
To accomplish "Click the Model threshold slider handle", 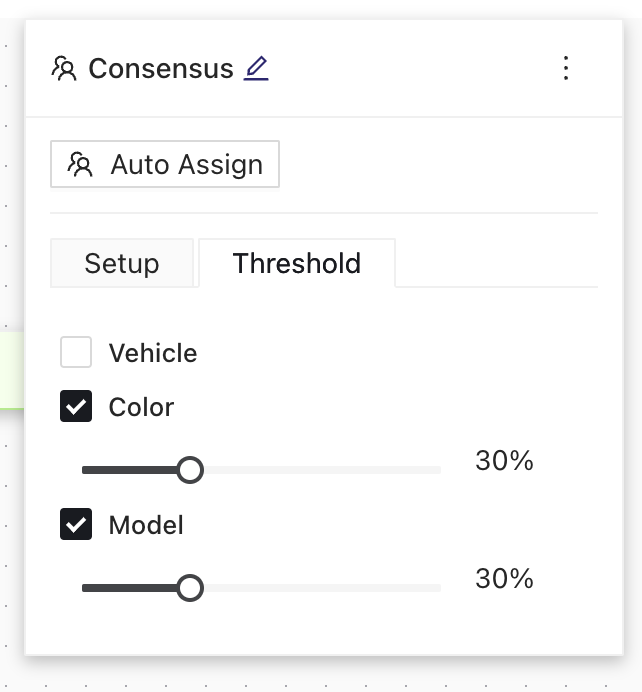I will [x=190, y=588].
